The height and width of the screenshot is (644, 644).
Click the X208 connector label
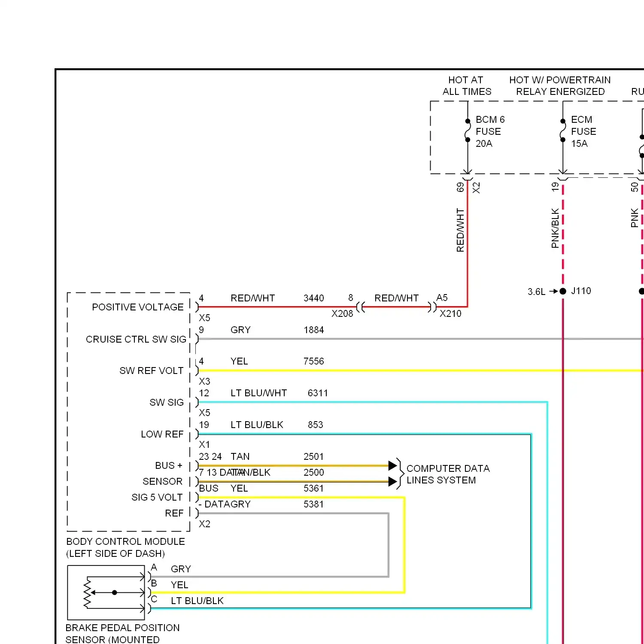(342, 313)
